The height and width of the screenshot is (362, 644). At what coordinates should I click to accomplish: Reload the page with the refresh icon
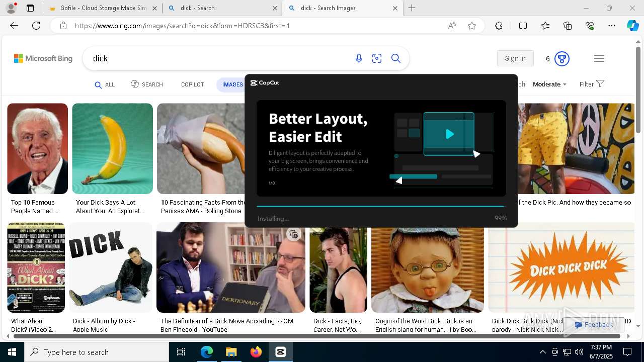tap(36, 26)
